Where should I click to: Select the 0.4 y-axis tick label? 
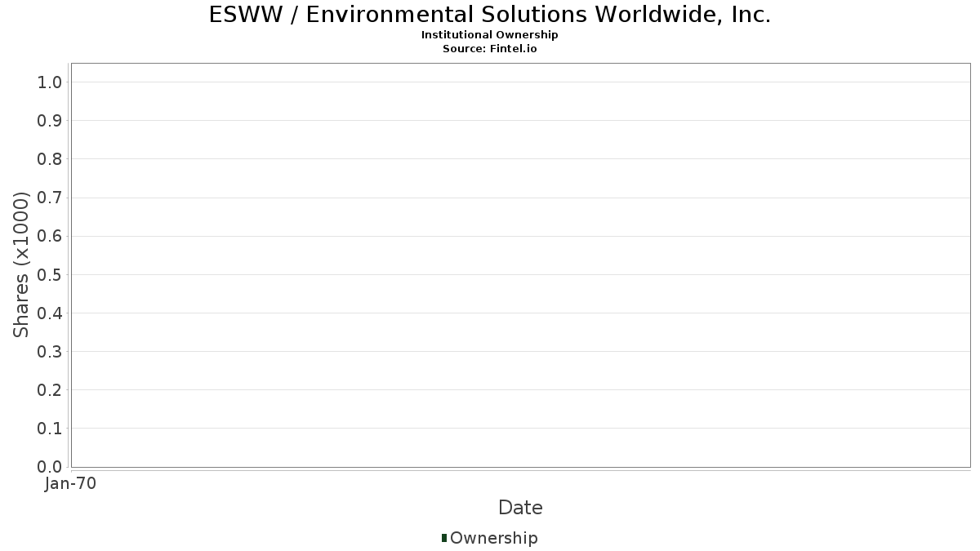point(49,313)
